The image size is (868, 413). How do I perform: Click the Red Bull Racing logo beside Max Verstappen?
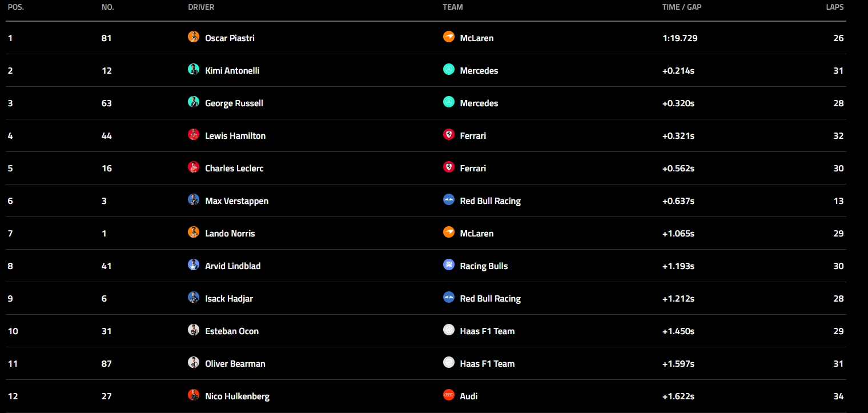(x=449, y=200)
